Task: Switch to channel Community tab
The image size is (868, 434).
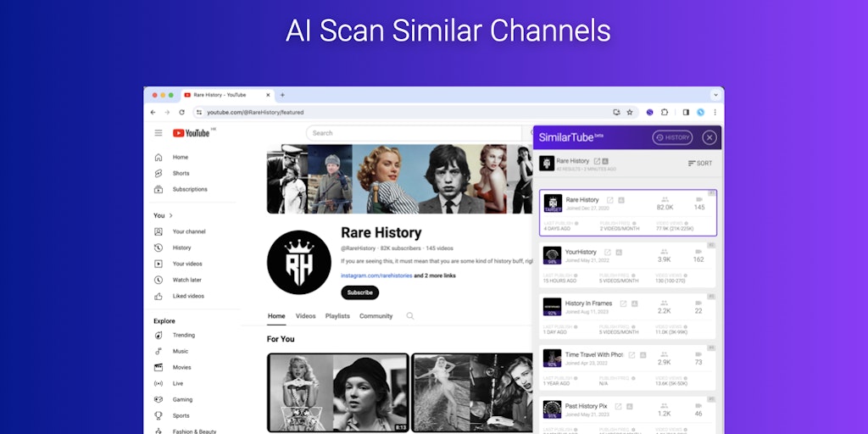Action: click(376, 316)
